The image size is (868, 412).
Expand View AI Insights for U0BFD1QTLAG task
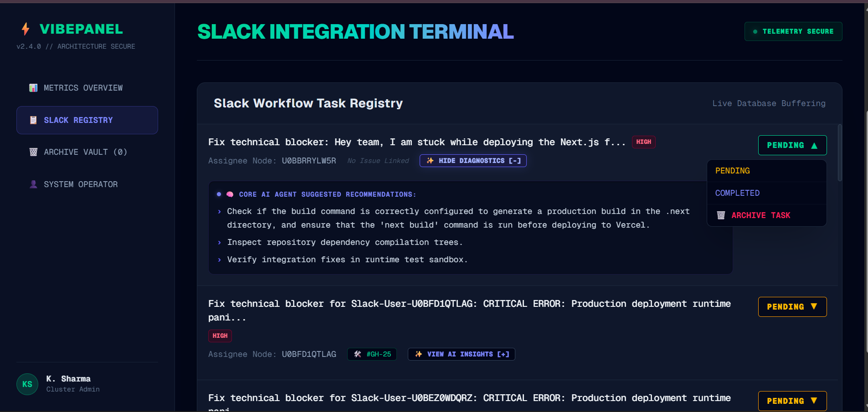pyautogui.click(x=462, y=354)
